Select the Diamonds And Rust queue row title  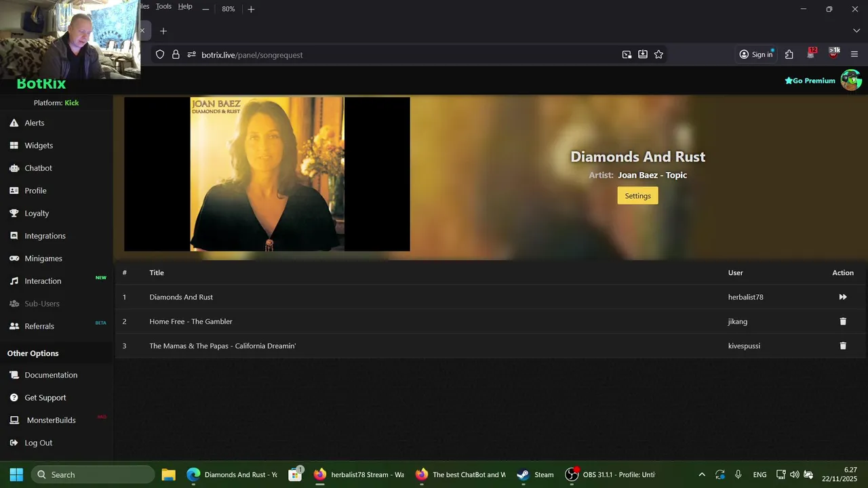(181, 297)
